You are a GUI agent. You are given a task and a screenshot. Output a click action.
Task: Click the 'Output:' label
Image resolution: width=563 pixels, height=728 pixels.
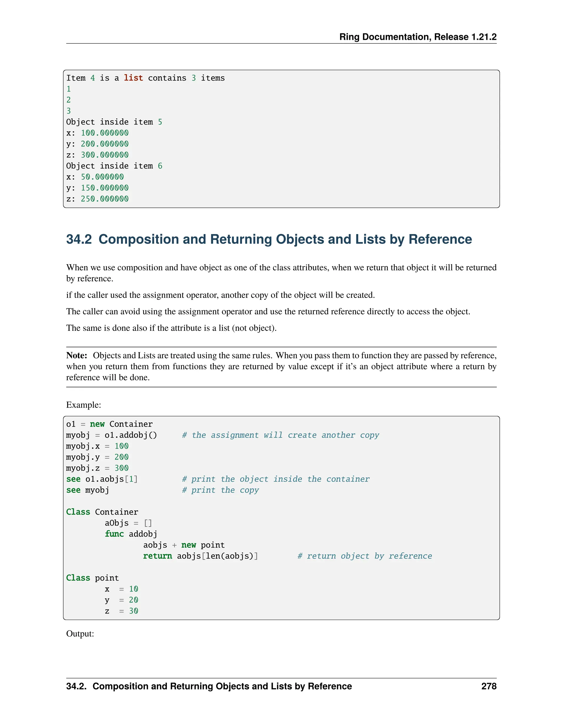tap(80, 634)
